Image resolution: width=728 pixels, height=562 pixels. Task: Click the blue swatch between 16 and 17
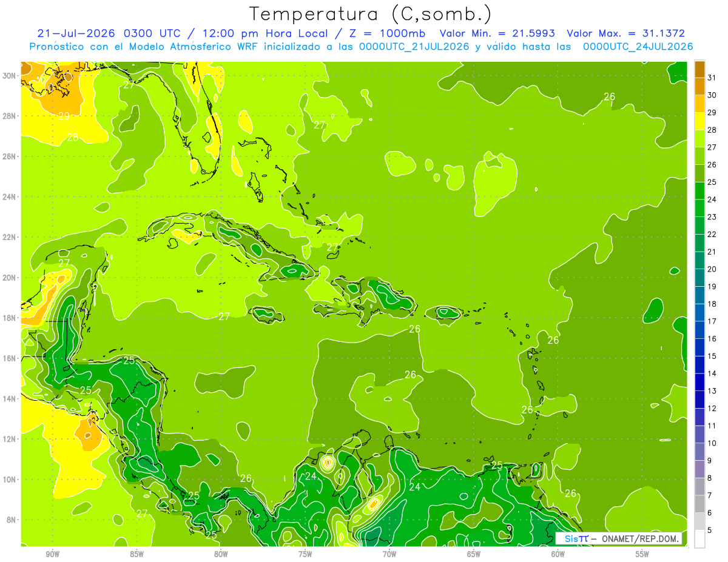pyautogui.click(x=699, y=330)
